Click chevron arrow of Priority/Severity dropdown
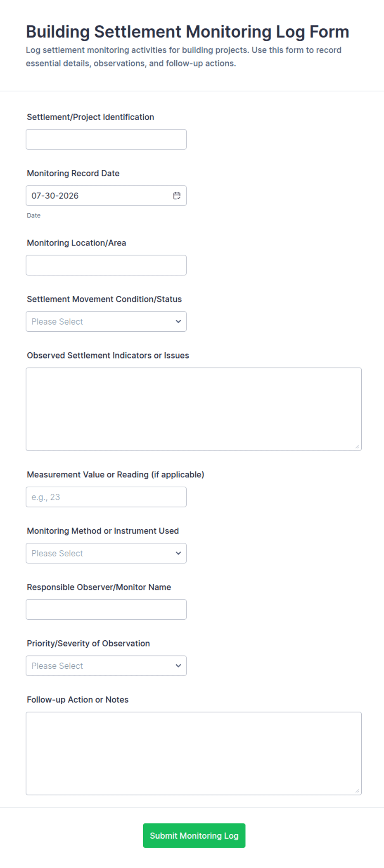Screen dimensions: 384x868 click(178, 666)
